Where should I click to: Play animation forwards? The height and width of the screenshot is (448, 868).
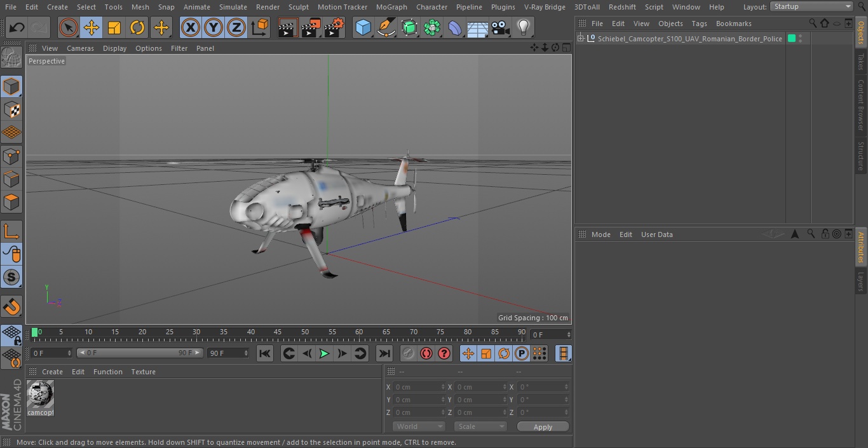[324, 353]
